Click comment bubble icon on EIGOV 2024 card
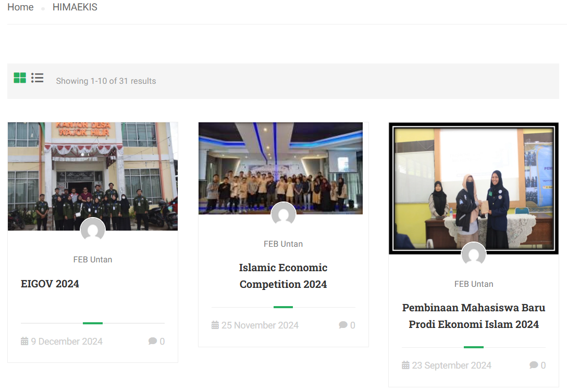567x392 pixels. tap(153, 342)
